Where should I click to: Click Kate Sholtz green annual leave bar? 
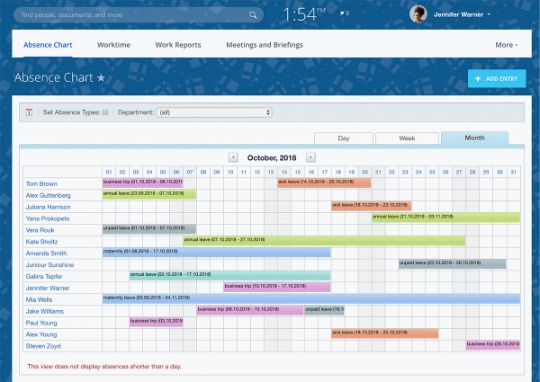pos(324,240)
